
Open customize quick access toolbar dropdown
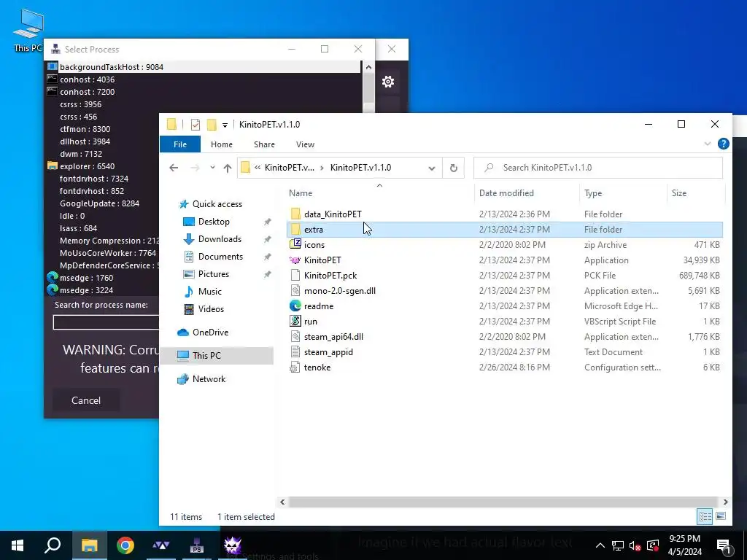pos(225,125)
